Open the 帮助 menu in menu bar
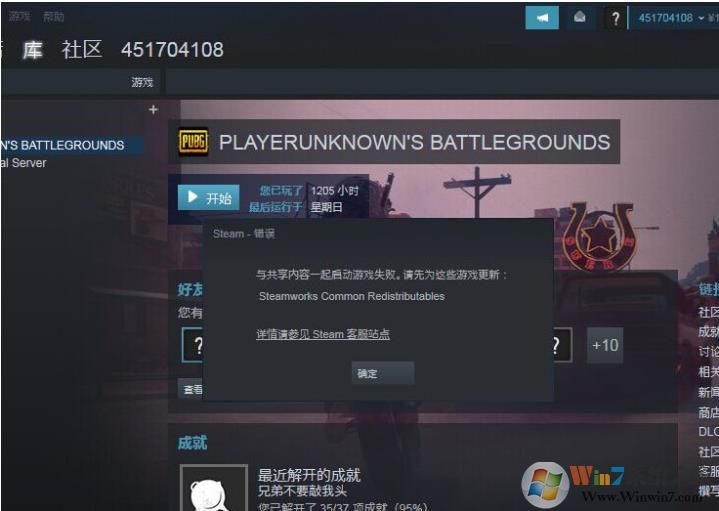The image size is (719, 511). pos(54,17)
